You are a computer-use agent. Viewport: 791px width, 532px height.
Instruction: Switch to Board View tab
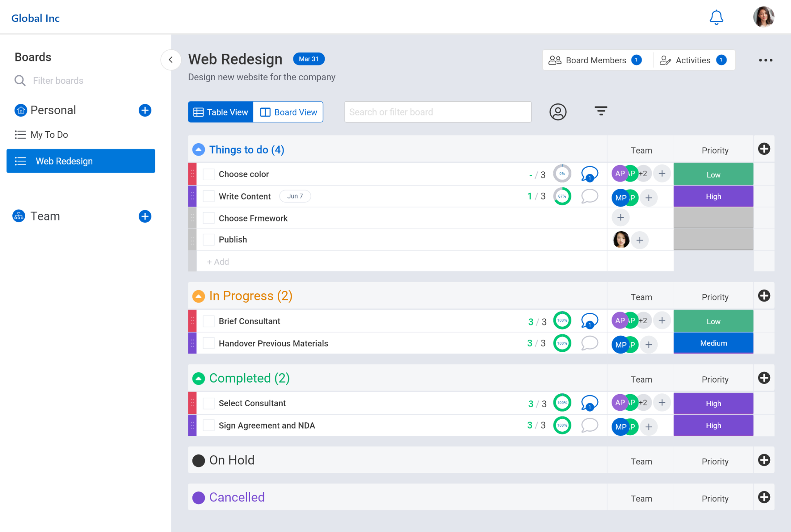point(288,112)
